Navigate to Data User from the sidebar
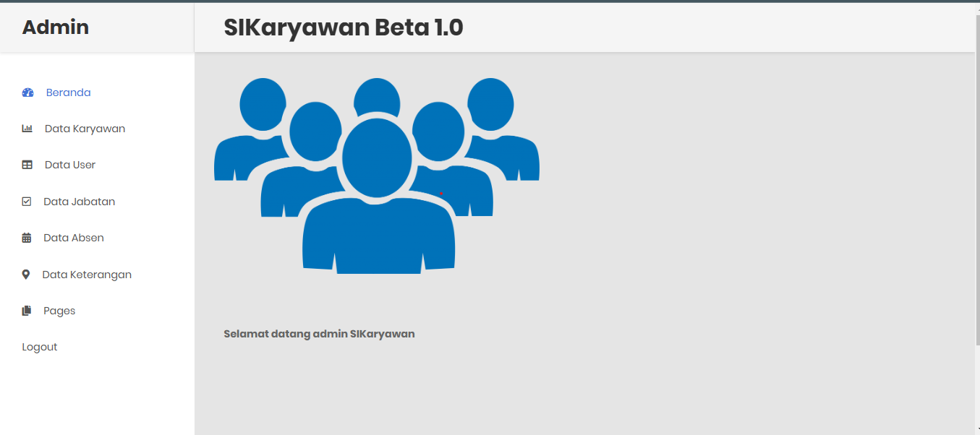 pos(69,164)
